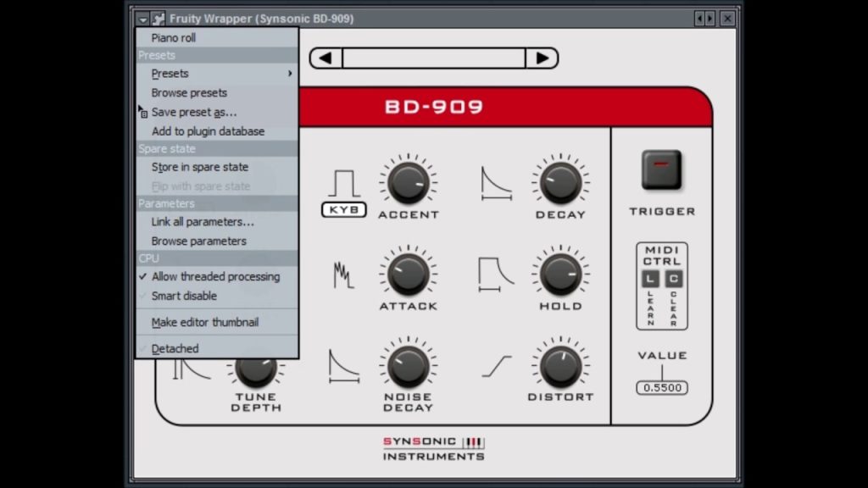Click the MIDI Clear C button
The height and width of the screenshot is (488, 868).
[x=673, y=279]
